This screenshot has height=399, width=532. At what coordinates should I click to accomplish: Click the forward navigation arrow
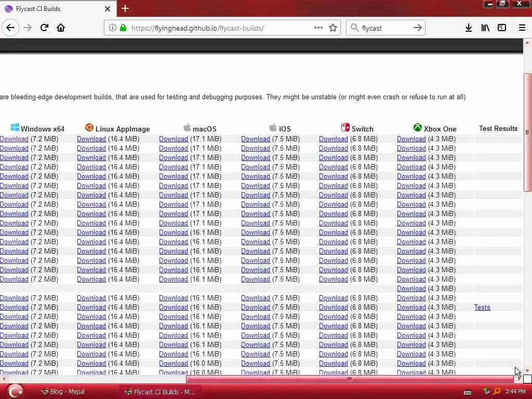click(x=28, y=28)
